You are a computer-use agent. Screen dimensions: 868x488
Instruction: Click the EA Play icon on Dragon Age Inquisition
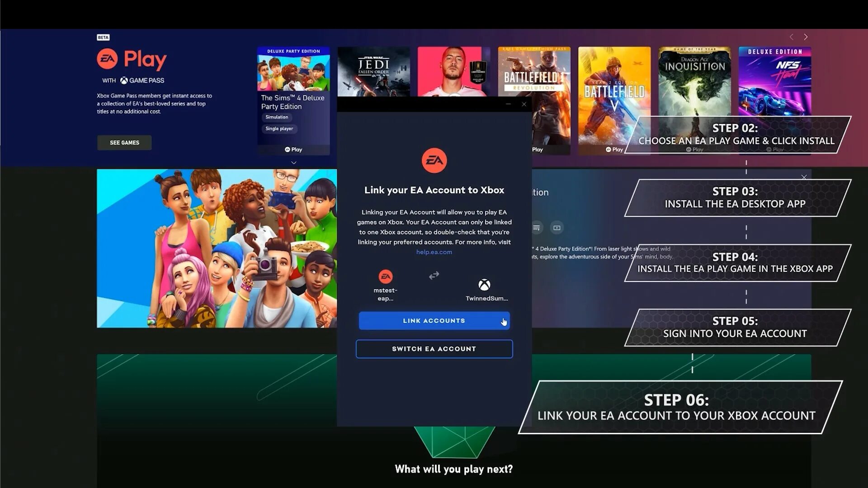tap(688, 150)
